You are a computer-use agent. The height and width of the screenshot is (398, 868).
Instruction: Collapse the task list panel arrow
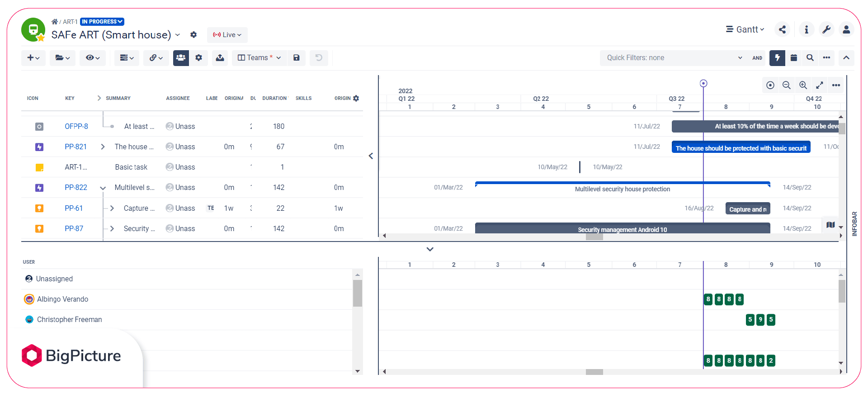pos(371,156)
